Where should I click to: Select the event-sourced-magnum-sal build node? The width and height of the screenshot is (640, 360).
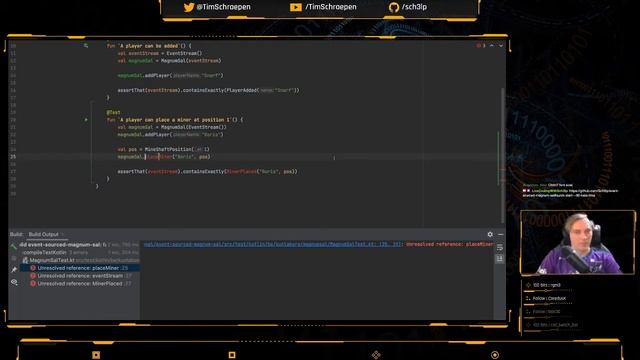click(x=80, y=245)
